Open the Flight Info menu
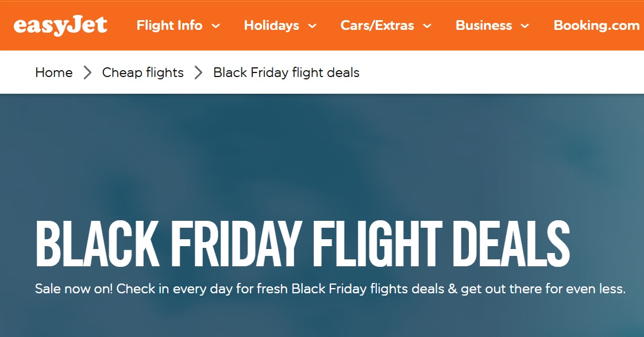Screen dimensions: 644x337 [x=169, y=26]
